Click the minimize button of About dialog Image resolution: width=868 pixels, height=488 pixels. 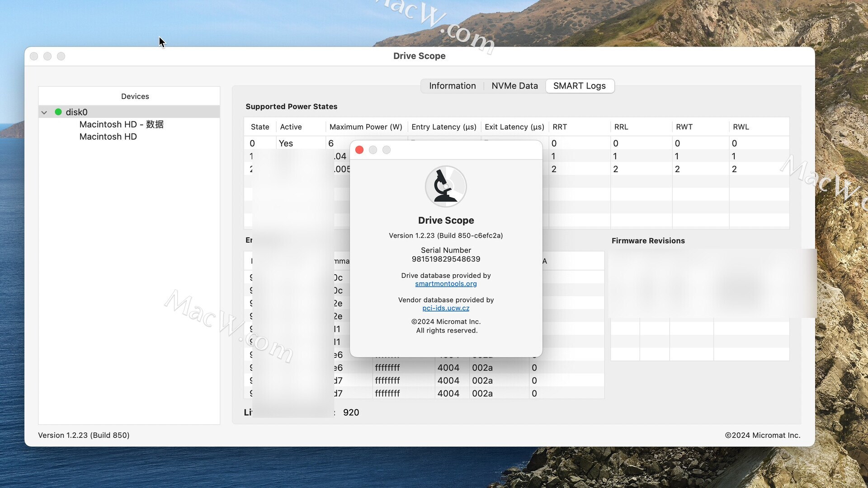coord(373,150)
